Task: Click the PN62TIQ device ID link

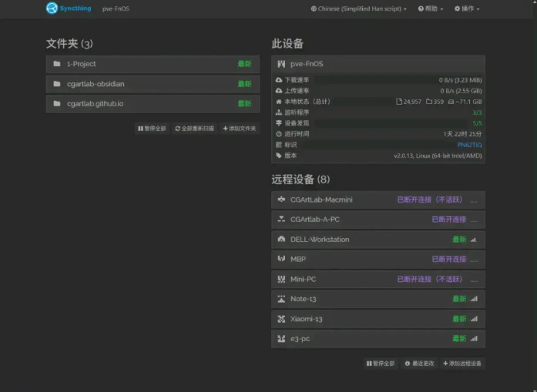Action: tap(469, 145)
